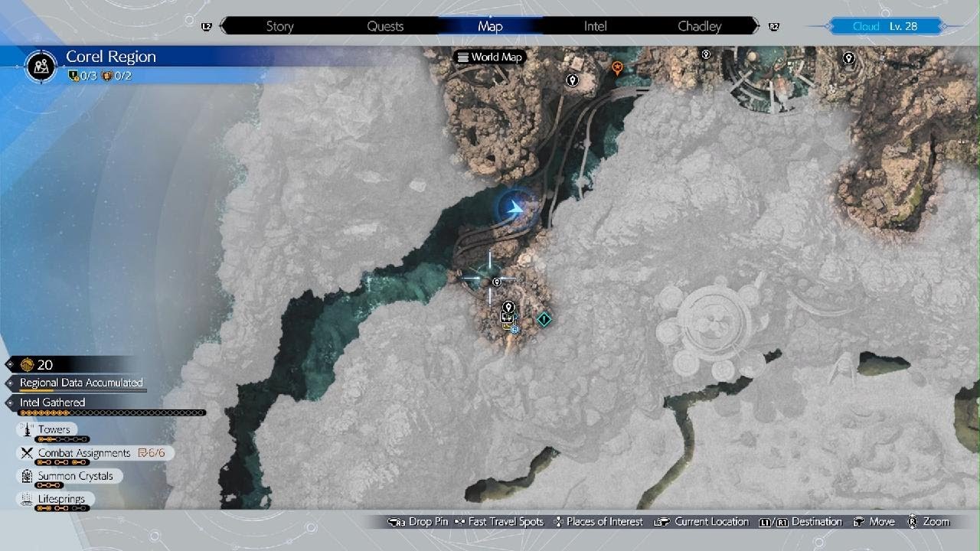Select the Lifesprings category
This screenshot has height=551, width=980.
coord(56,499)
